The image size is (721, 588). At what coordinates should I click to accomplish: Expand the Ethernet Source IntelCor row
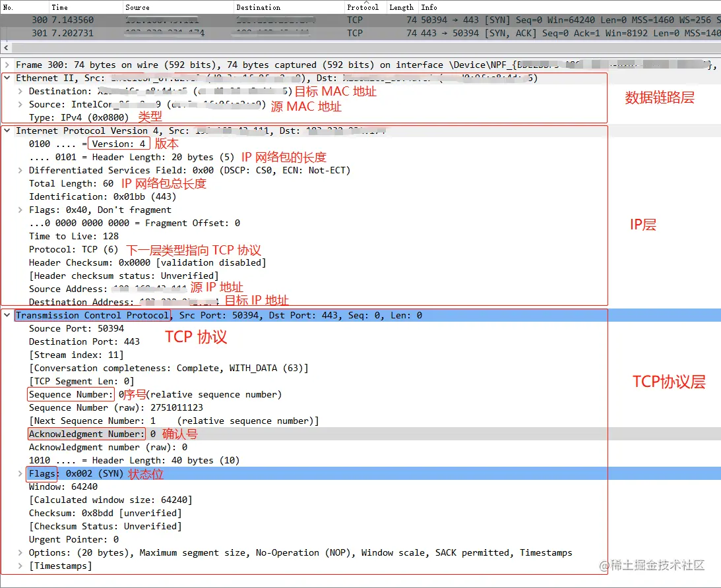(20, 104)
